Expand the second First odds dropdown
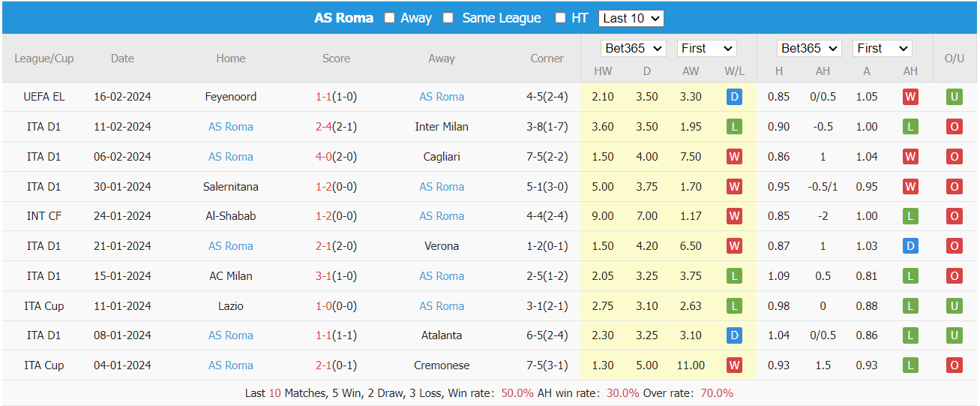The image size is (980, 406). [882, 48]
